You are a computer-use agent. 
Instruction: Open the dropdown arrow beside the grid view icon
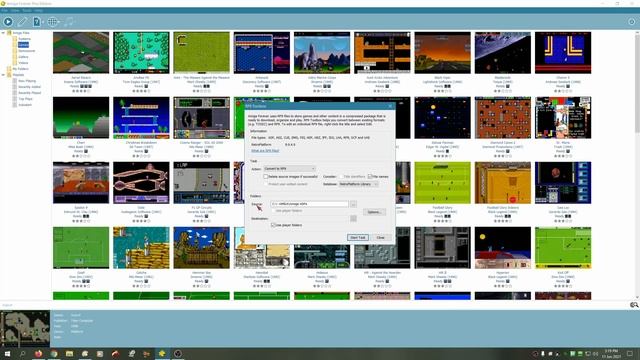coord(59,22)
